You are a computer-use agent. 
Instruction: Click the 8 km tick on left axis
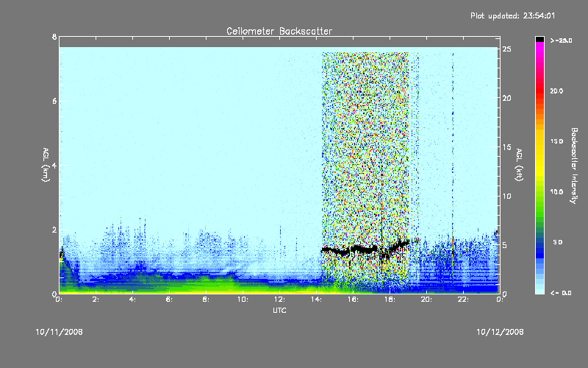click(54, 37)
